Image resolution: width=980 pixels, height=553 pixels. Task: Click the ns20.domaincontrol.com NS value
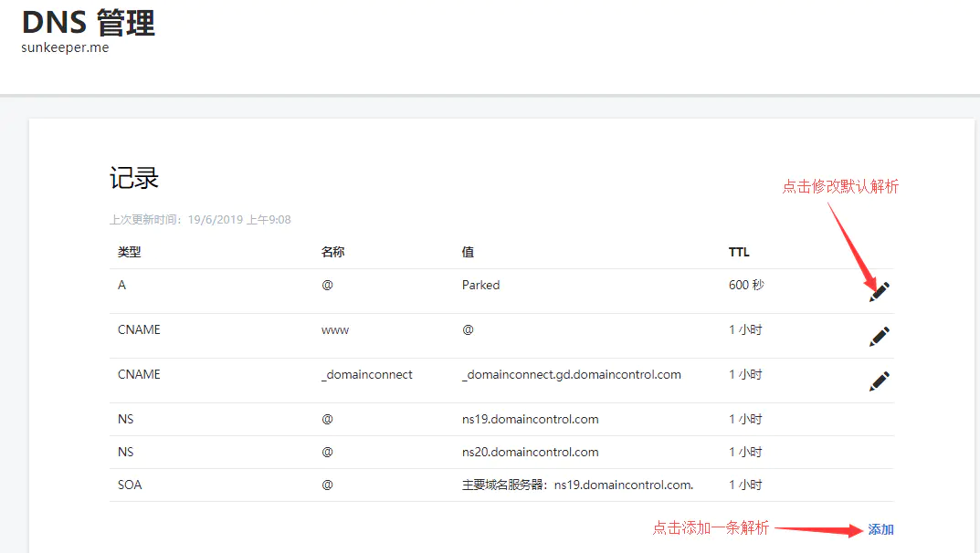click(530, 452)
